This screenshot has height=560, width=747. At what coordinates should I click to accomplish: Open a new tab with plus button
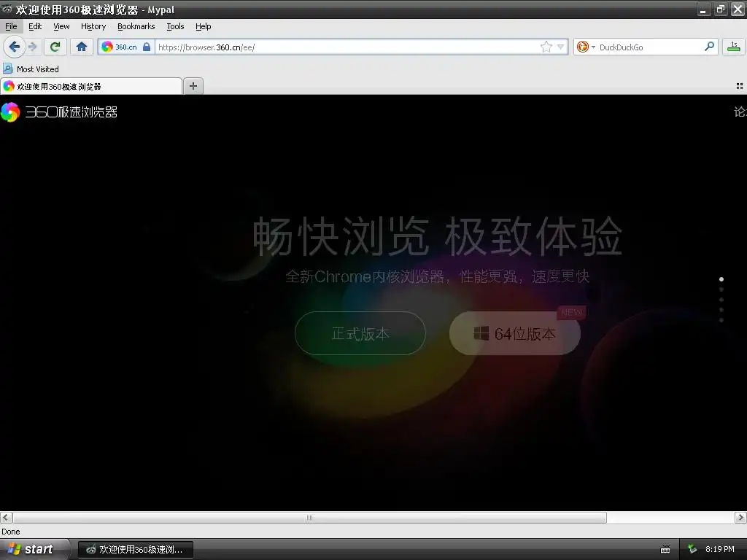(x=193, y=86)
